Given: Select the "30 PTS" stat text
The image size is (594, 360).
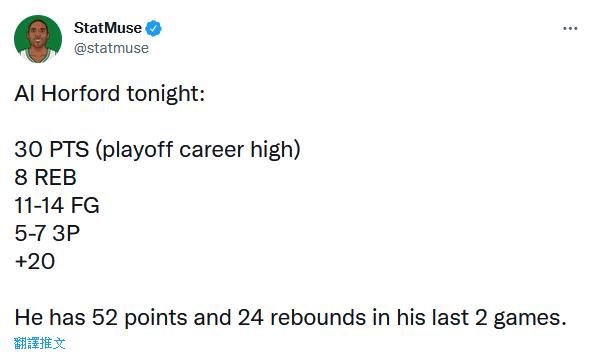Looking at the screenshot, I should [52, 149].
